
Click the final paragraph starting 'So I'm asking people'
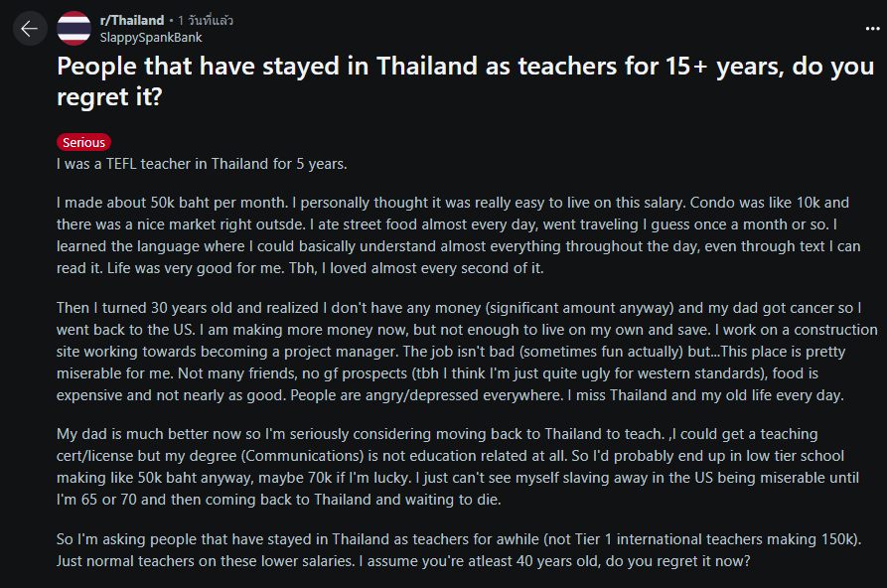click(459, 550)
